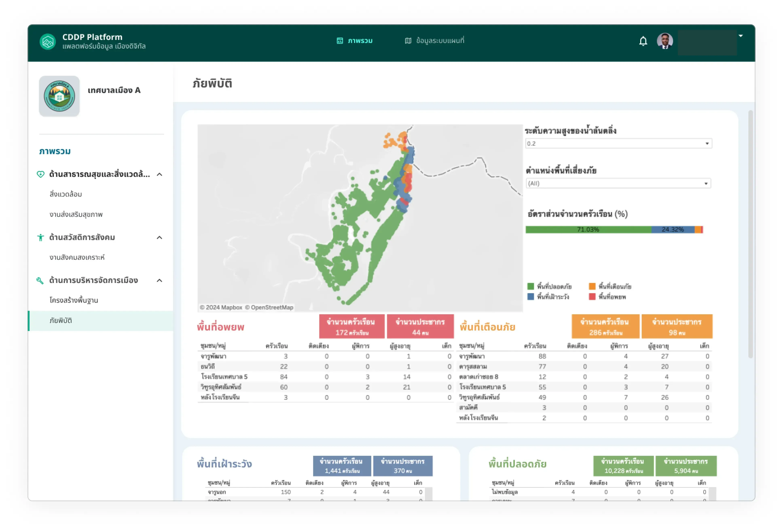
Task: Open the flood water level 0.2 dropdown
Action: pos(618,144)
